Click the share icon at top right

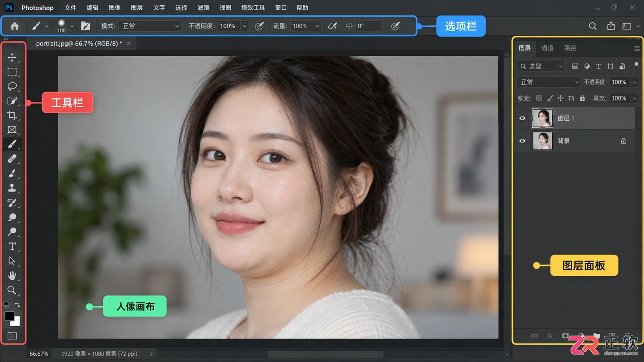[611, 26]
